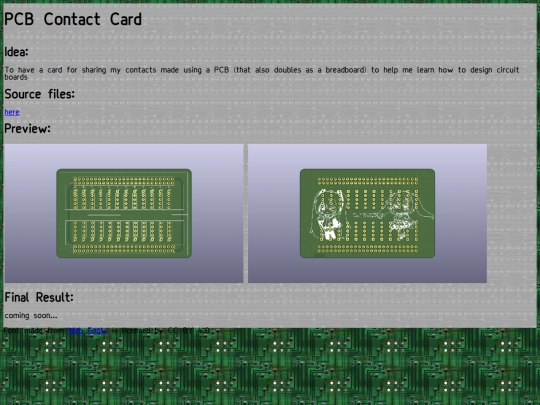Open the PCB back side preview with character art
The image size is (540, 405).
click(367, 214)
